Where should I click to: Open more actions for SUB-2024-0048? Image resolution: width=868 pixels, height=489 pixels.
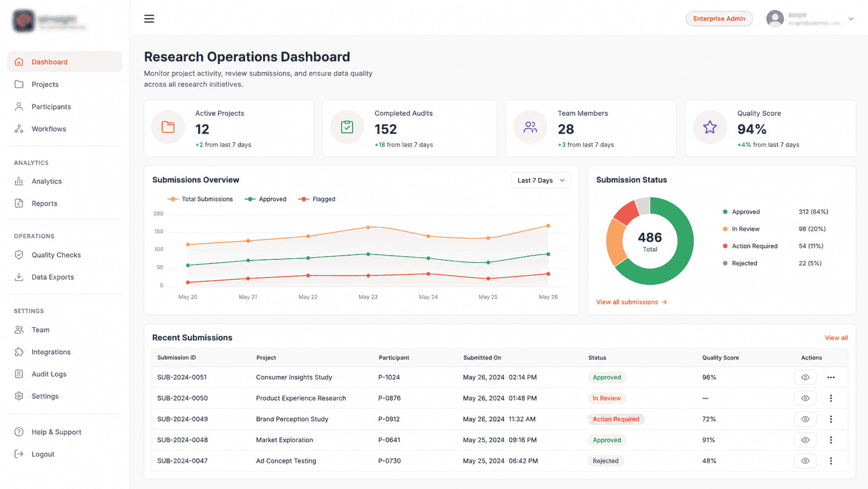coord(831,440)
